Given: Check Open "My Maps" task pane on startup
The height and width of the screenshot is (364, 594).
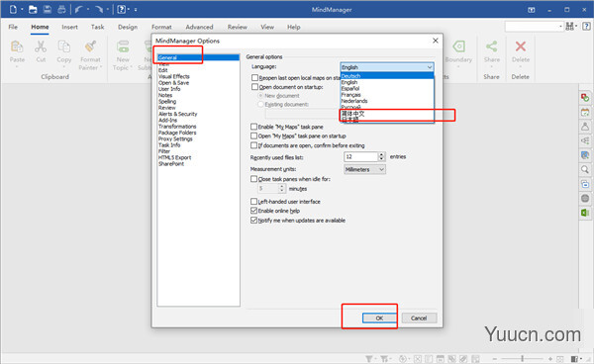Looking at the screenshot, I should click(x=253, y=136).
